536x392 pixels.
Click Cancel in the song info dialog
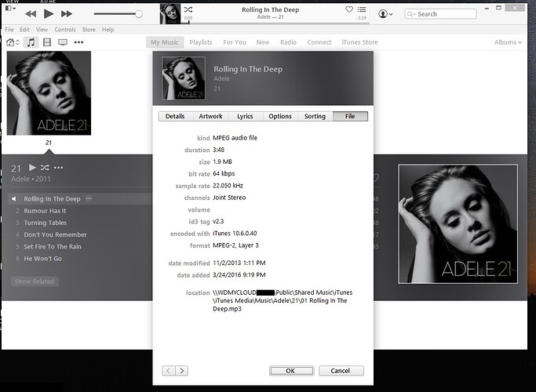coord(341,371)
